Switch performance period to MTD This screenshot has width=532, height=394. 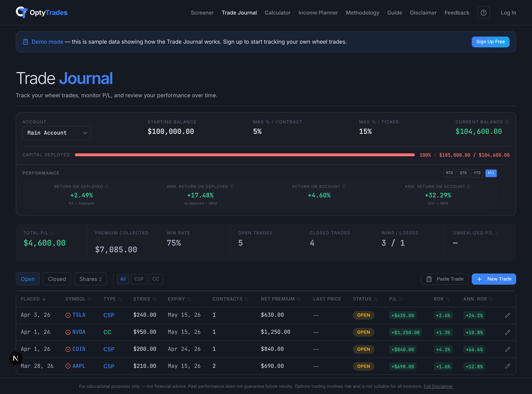click(449, 173)
